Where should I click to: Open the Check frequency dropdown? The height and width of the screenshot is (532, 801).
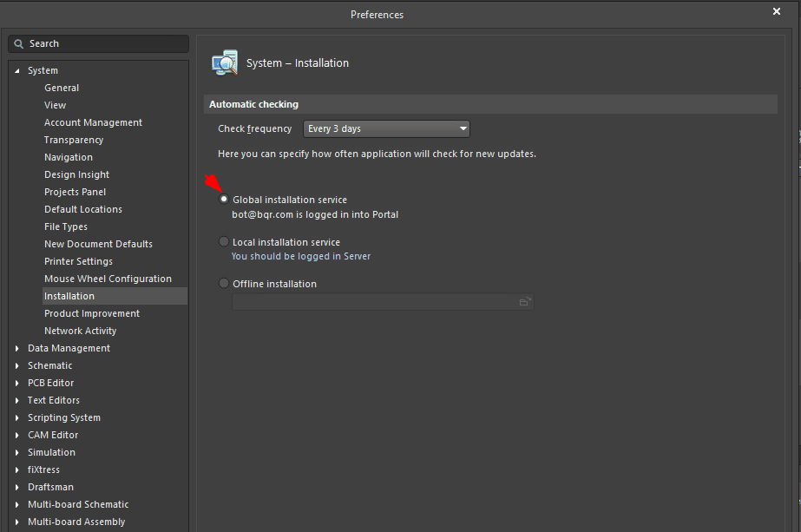click(386, 128)
